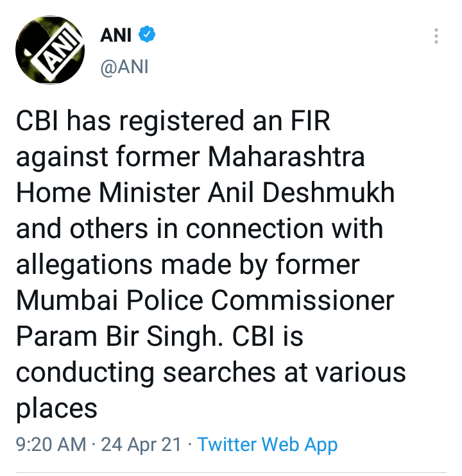Open the three-dot more options menu

point(436,36)
